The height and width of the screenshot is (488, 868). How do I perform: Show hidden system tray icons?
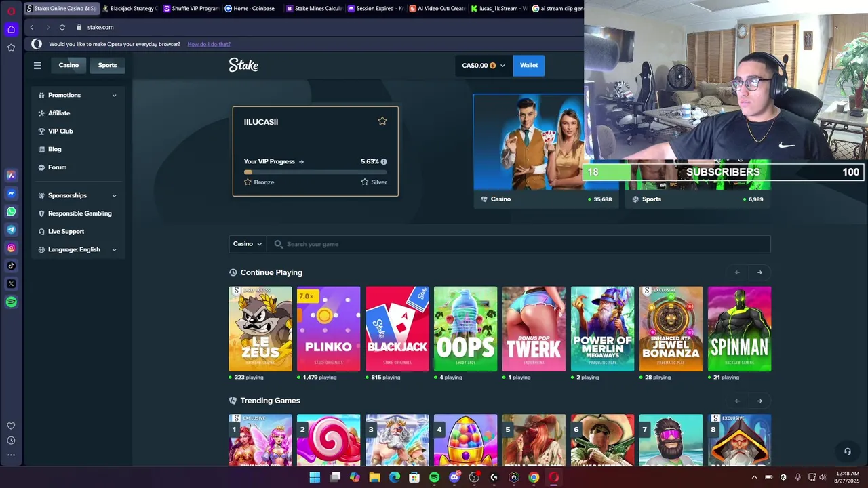pos(754,477)
